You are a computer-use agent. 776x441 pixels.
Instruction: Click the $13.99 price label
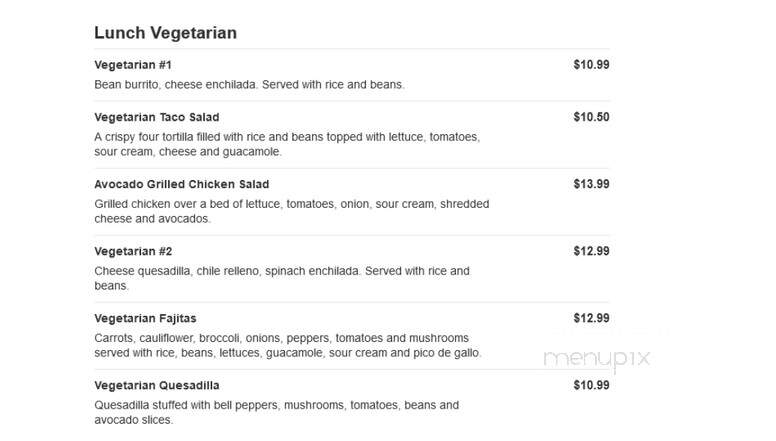coord(591,184)
